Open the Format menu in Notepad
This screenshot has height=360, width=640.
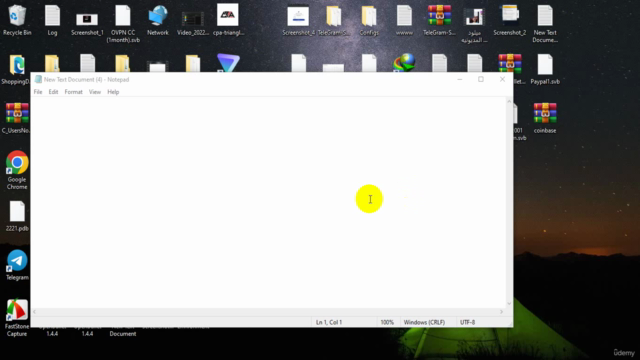click(x=73, y=92)
